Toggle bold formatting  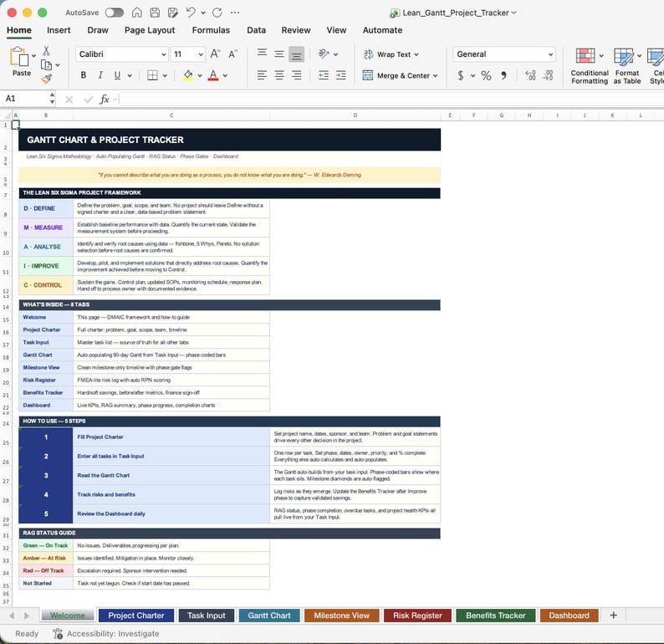84,75
